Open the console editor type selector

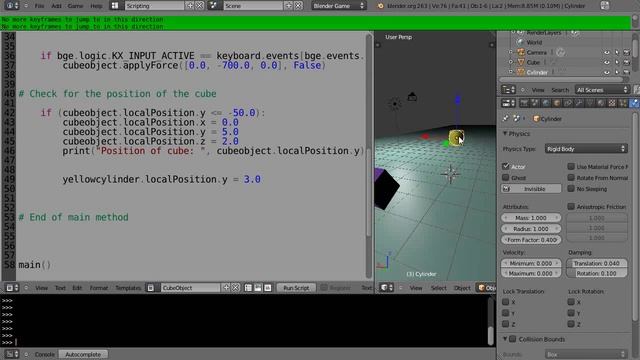coord(11,354)
